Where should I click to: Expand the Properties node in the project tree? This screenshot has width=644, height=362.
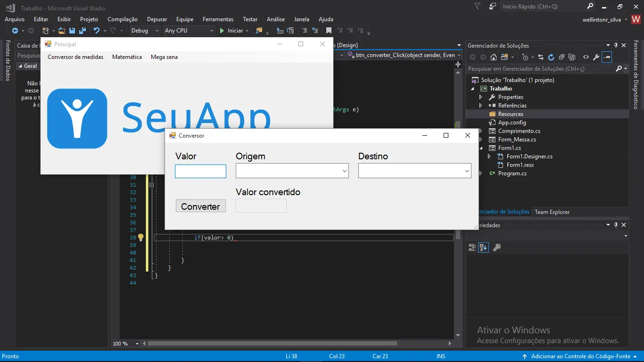[x=480, y=97]
